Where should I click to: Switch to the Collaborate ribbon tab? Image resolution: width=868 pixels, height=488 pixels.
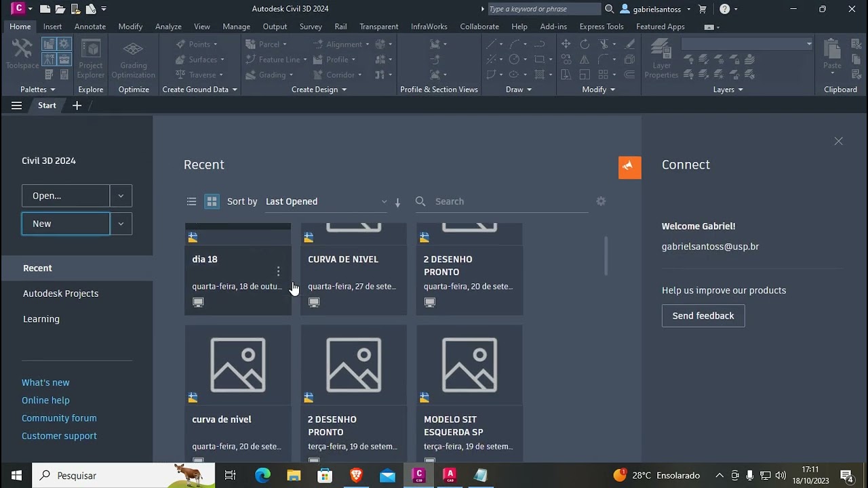(x=479, y=26)
